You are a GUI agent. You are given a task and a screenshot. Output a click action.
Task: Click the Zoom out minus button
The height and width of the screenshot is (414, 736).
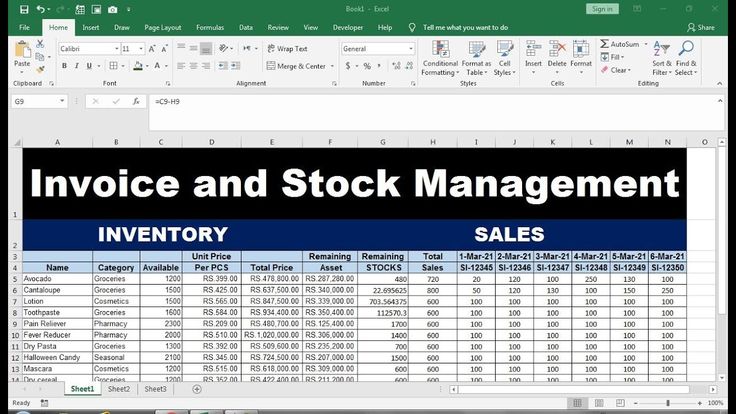[636, 403]
